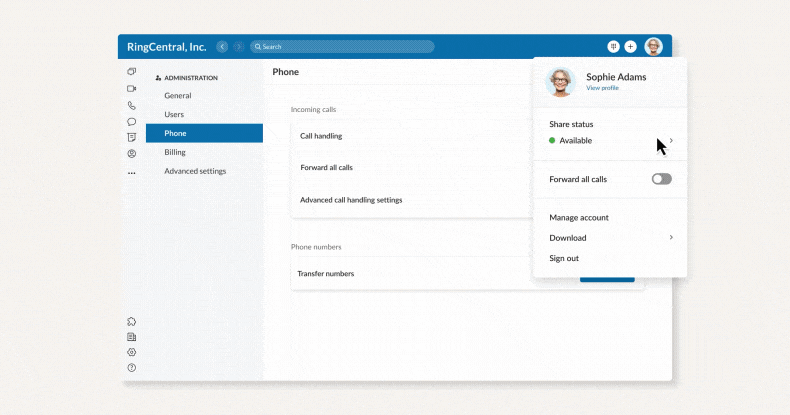This screenshot has width=790, height=415.
Task: Click the back navigation arrow
Action: [222, 46]
